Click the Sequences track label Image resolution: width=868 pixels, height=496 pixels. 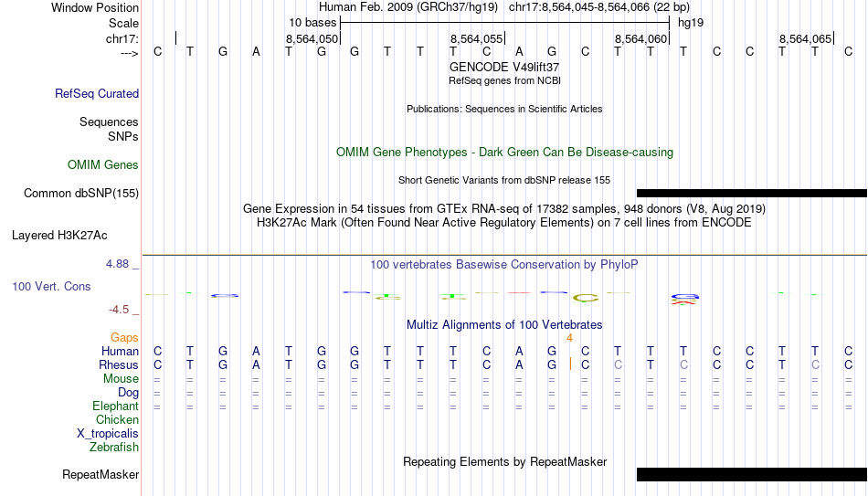109,121
